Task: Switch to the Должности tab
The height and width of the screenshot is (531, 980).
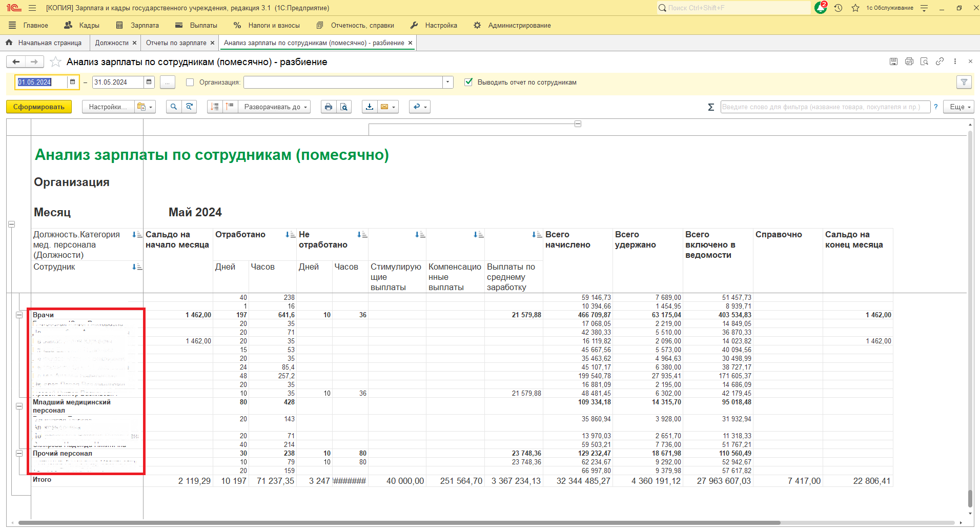Action: point(112,43)
